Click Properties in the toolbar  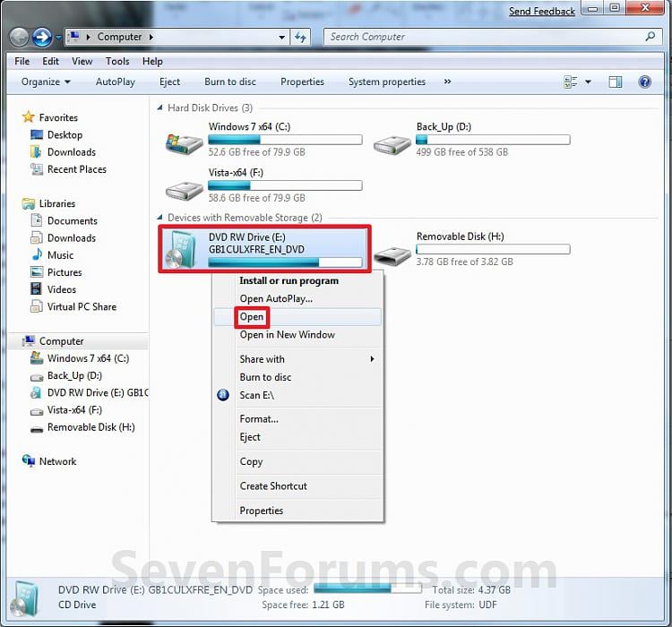click(x=302, y=82)
